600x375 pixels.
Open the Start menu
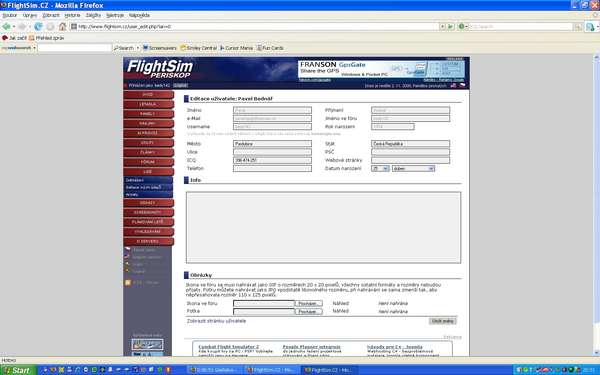coord(18,370)
